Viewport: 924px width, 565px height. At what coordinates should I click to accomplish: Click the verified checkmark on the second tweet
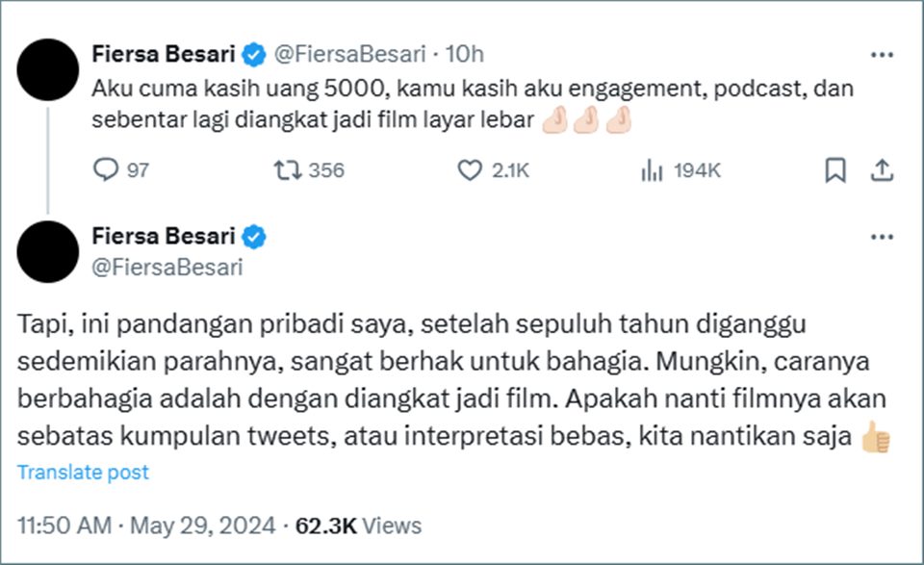(x=253, y=235)
